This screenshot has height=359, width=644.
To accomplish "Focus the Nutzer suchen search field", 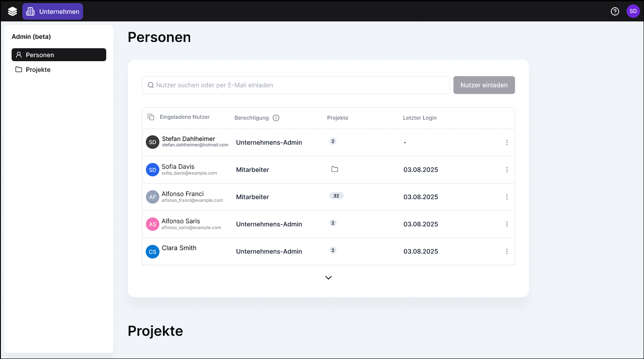I will 295,85.
